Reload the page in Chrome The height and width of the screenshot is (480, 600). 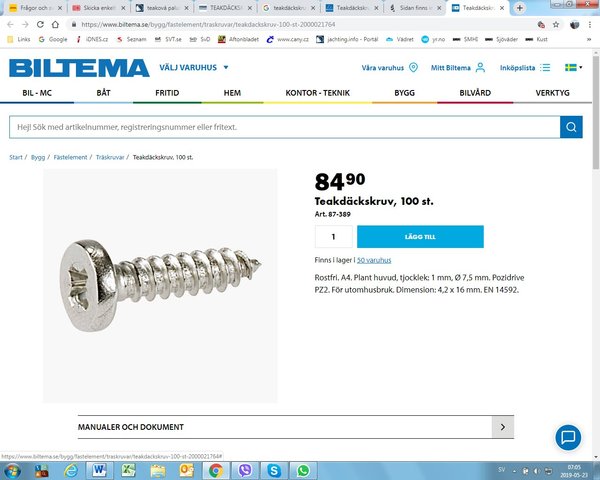40,24
